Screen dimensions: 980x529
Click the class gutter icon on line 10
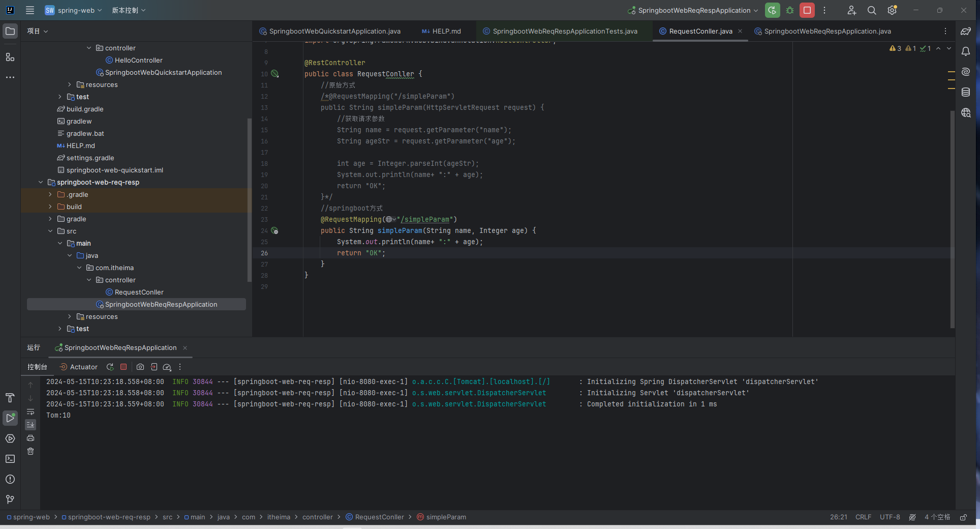pos(275,74)
